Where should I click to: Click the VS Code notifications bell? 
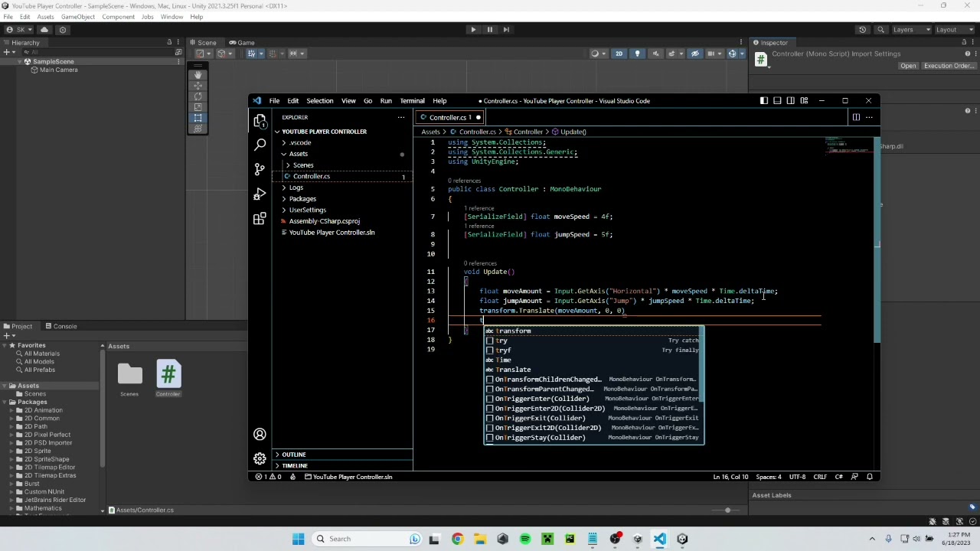(870, 477)
